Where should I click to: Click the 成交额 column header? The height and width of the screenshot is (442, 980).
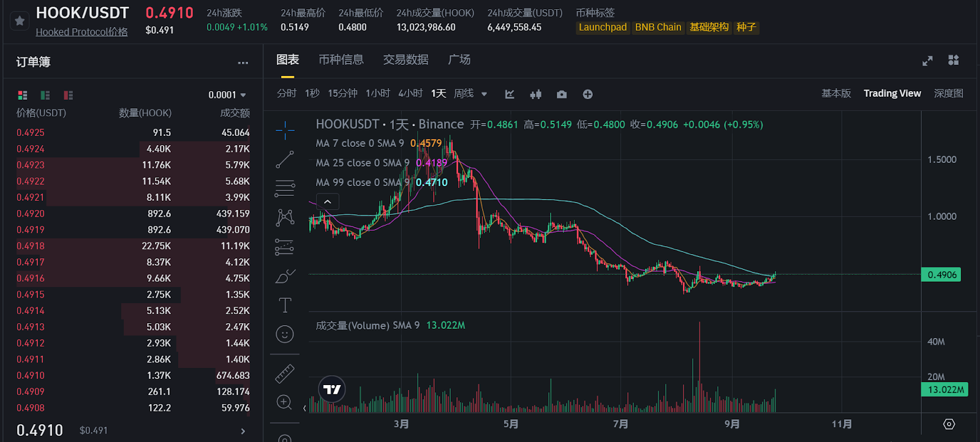(x=235, y=113)
